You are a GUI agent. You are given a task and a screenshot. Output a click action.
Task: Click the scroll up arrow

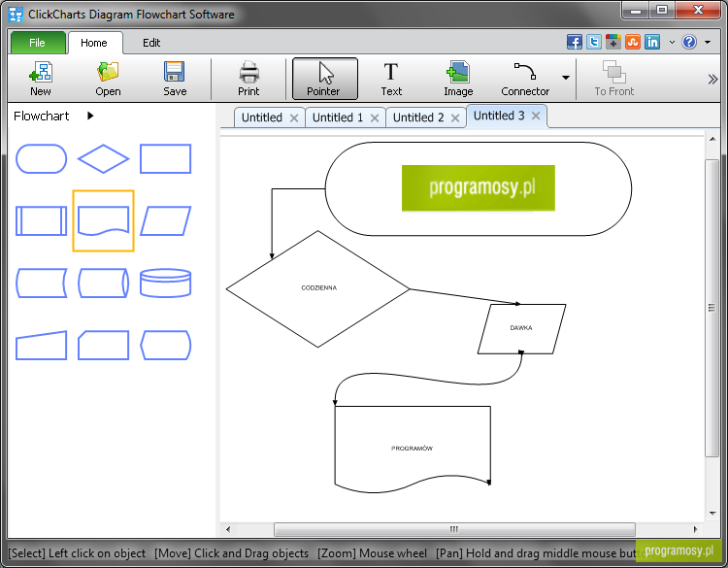tap(712, 139)
